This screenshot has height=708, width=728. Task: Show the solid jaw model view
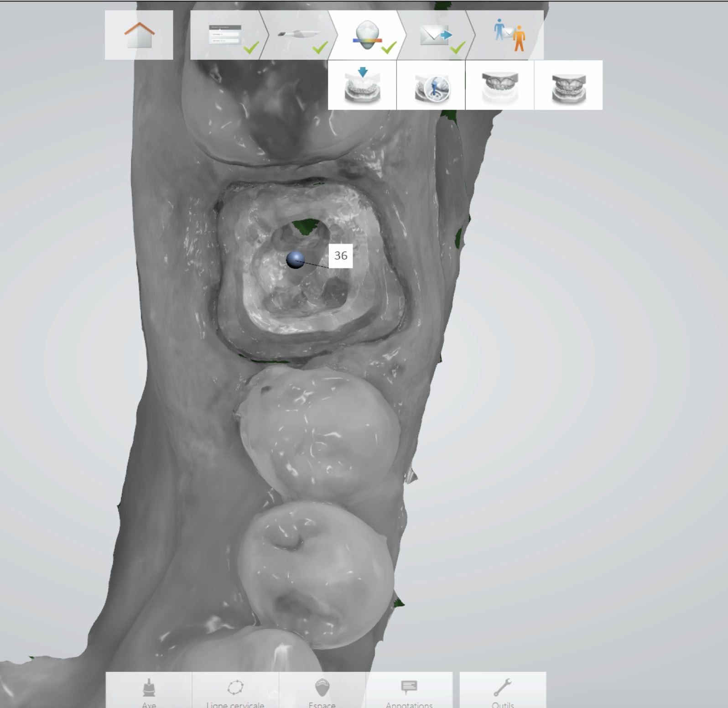click(568, 85)
